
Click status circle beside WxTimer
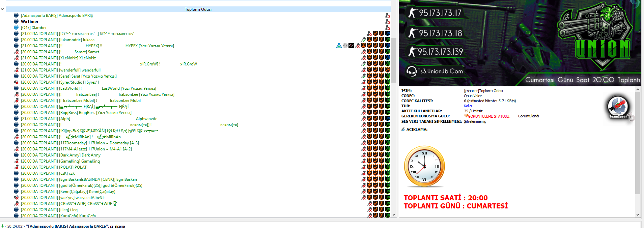click(x=16, y=22)
